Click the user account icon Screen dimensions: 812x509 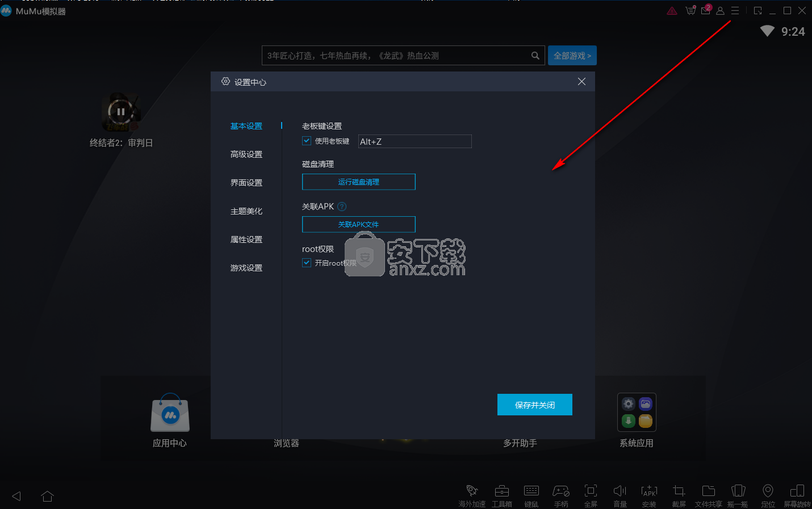pyautogui.click(x=720, y=11)
